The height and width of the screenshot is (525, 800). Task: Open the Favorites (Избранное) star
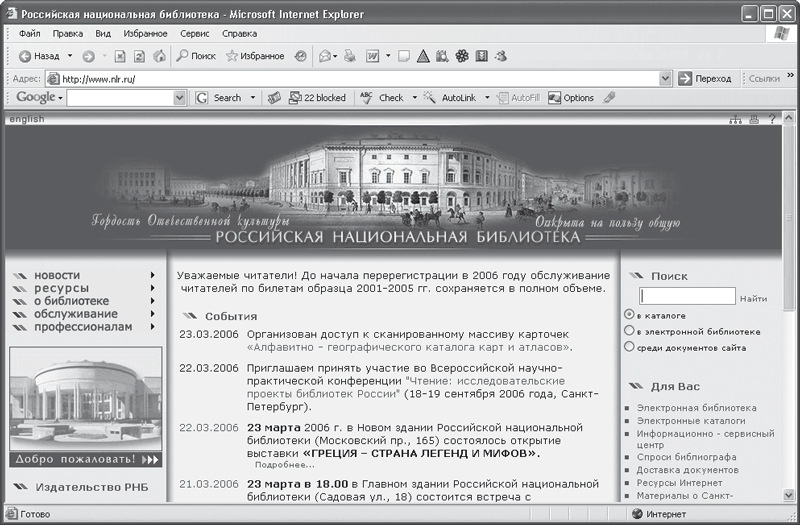coord(232,56)
